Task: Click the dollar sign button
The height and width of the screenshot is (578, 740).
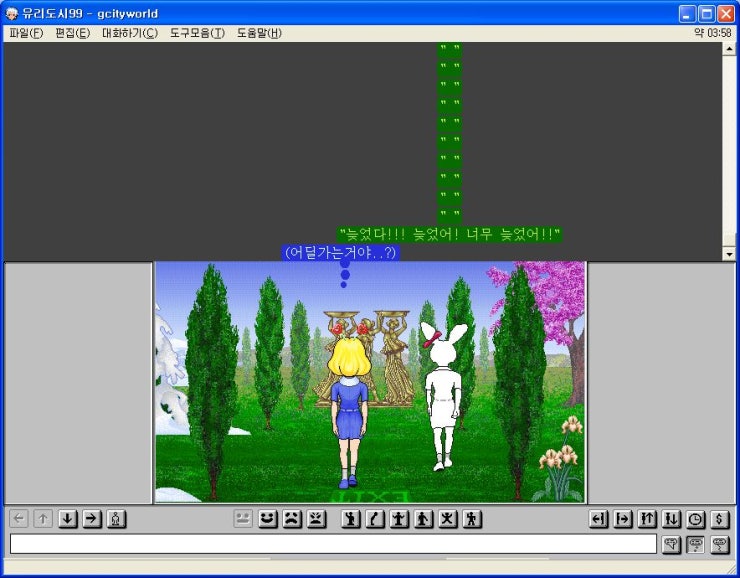Action: (720, 519)
